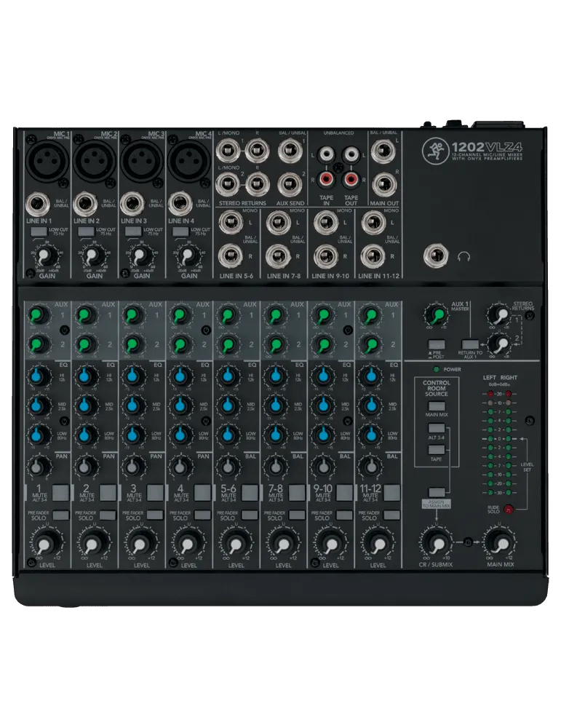The width and height of the screenshot is (561, 728).
Task: Click the LEFT RIGHT meter heading
Action: tap(500, 377)
